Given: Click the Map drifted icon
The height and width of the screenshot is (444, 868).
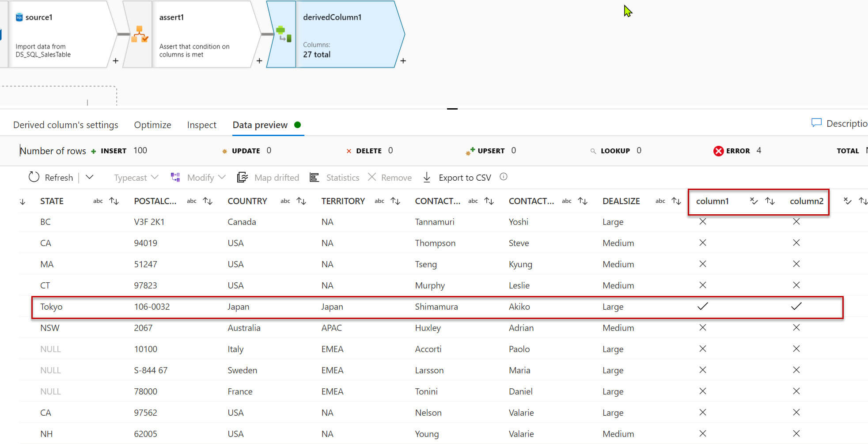Looking at the screenshot, I should click(242, 178).
